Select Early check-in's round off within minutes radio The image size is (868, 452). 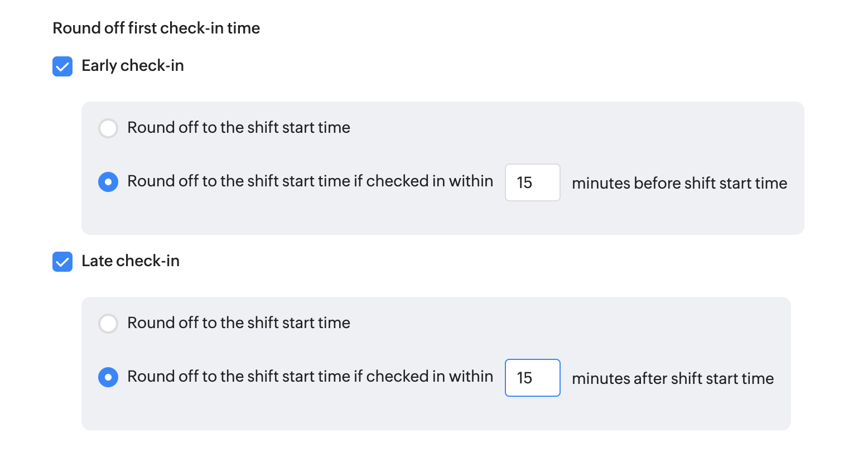click(108, 182)
